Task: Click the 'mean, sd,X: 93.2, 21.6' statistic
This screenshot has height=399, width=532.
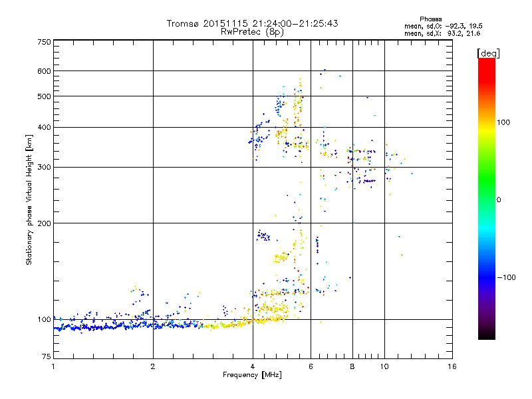Action: tap(442, 33)
